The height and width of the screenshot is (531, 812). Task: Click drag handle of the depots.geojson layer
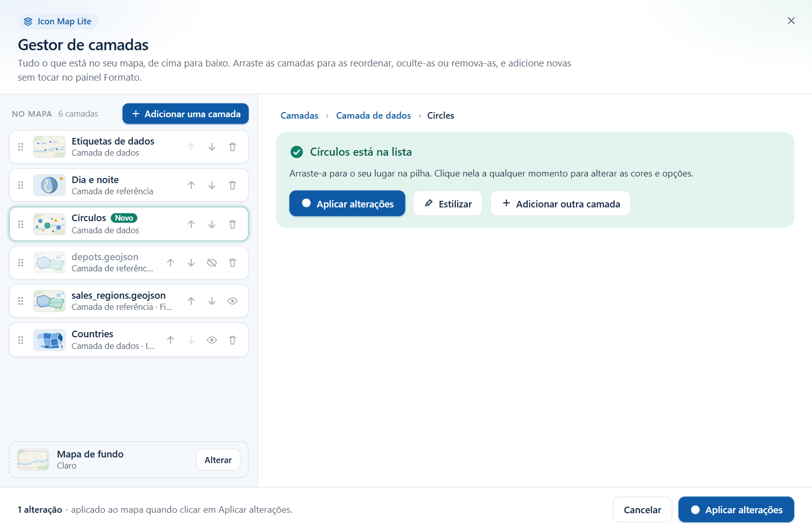(21, 263)
